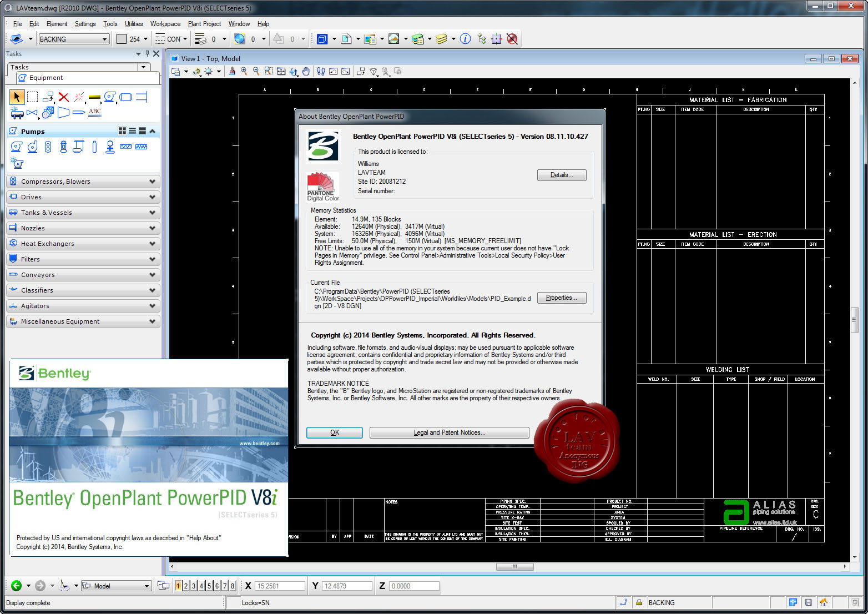Click the Z coordinate field

pyautogui.click(x=414, y=586)
